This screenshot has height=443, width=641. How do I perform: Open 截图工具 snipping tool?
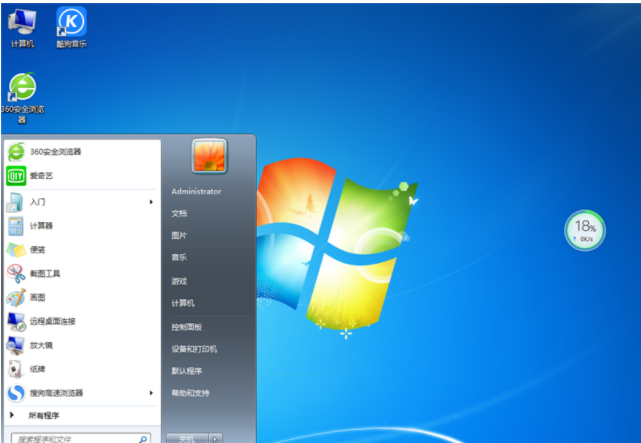[x=45, y=273]
